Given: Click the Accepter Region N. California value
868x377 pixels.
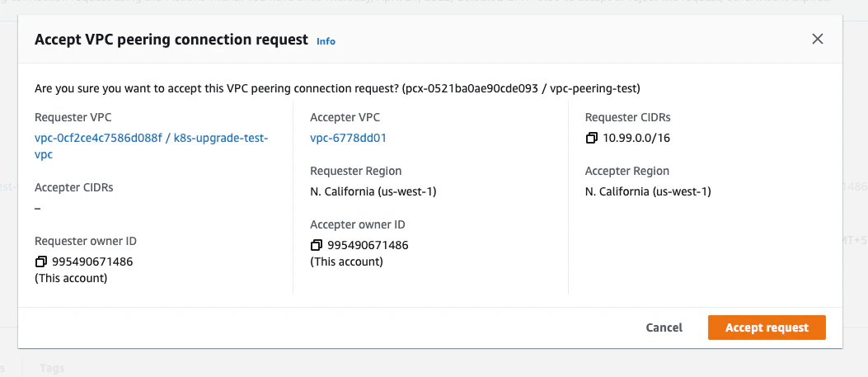Looking at the screenshot, I should coord(648,191).
